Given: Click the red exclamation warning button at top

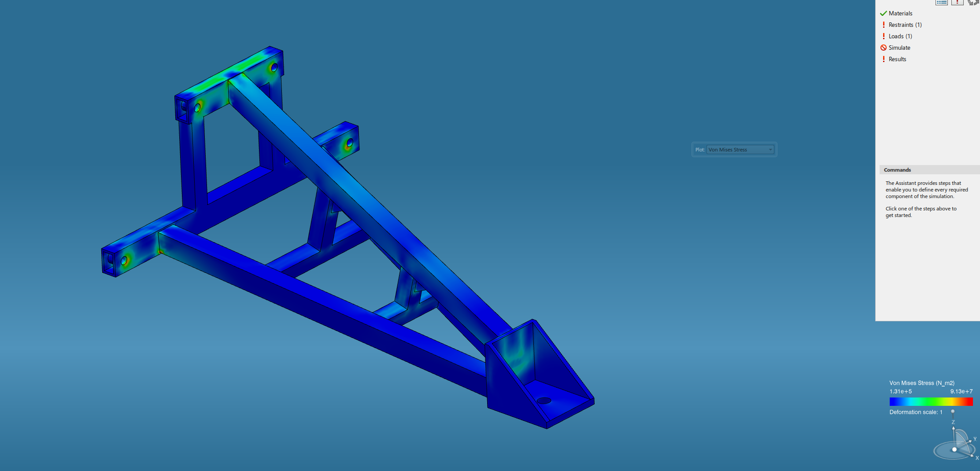Looking at the screenshot, I should point(957,2).
